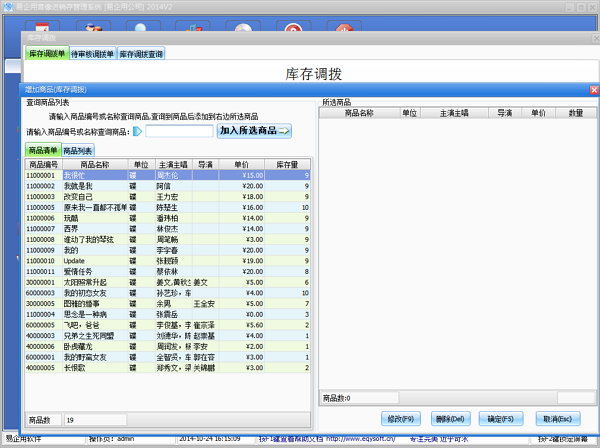Click the 主演主唱 header in 所选商品
The width and height of the screenshot is (600, 448).
pyautogui.click(x=454, y=113)
